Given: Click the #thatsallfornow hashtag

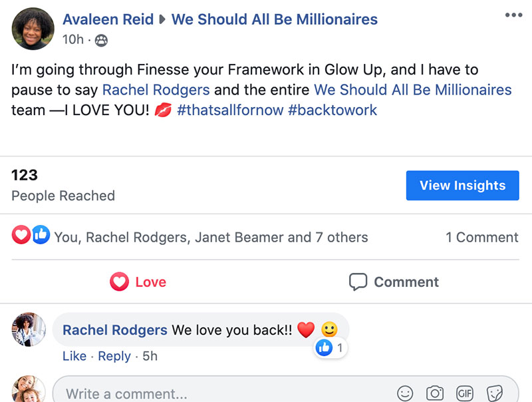Looking at the screenshot, I should pyautogui.click(x=230, y=110).
